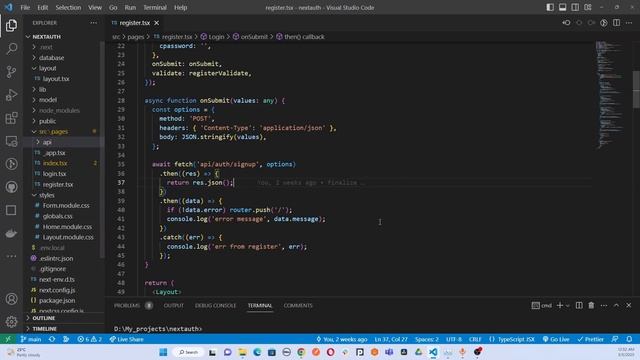Screen dimensions: 640x360
Task: Switch to the OUTPUT panel tab
Action: coord(173,305)
